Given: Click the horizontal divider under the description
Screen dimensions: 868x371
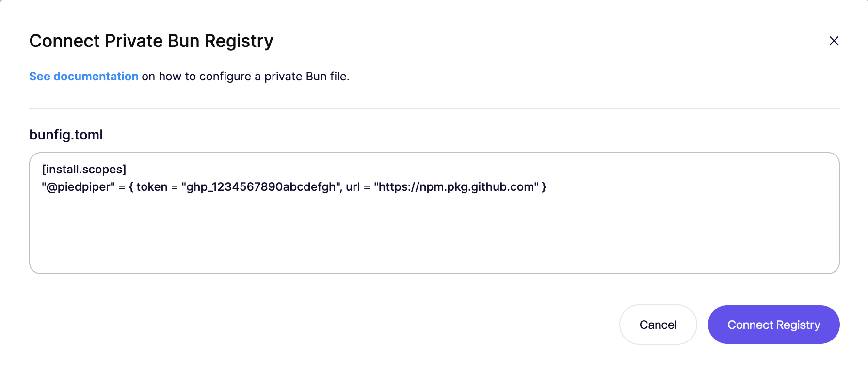Looking at the screenshot, I should [434, 109].
